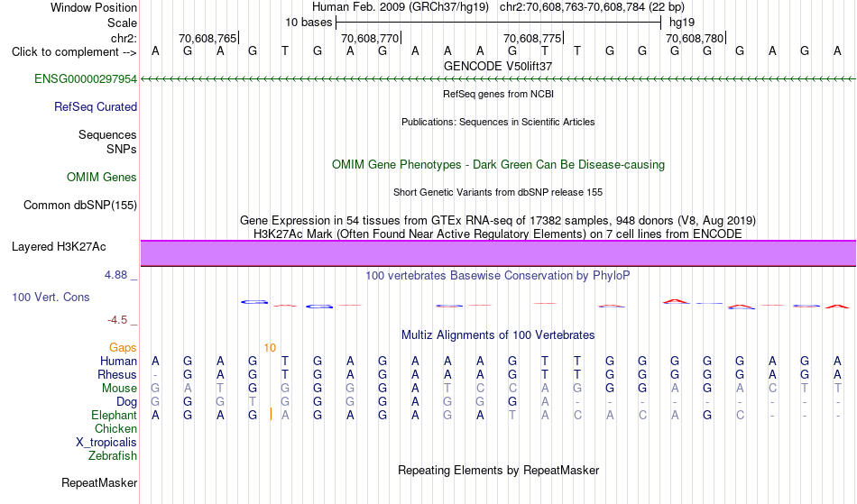Click the Dog species label

(126, 402)
